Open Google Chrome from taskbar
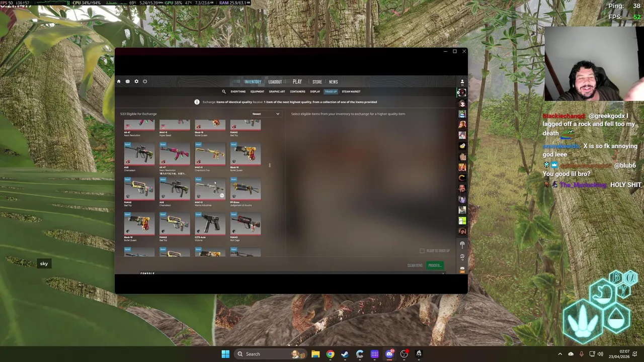Viewport: 644px width, 362px height. (x=330, y=354)
